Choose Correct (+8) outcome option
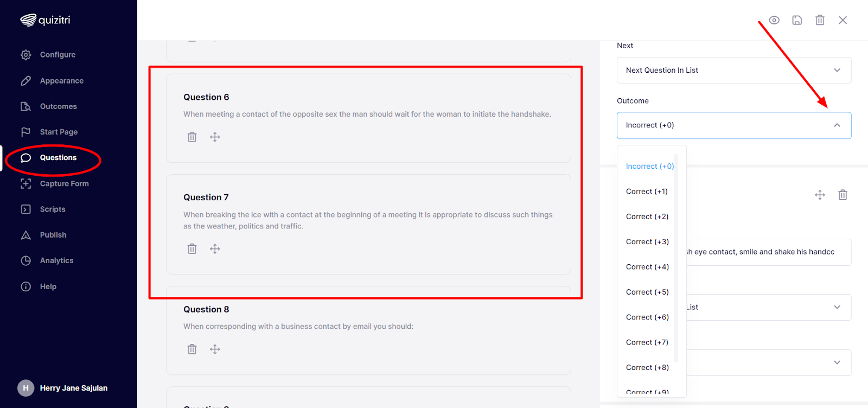Viewport: 868px width, 408px height. (x=647, y=367)
